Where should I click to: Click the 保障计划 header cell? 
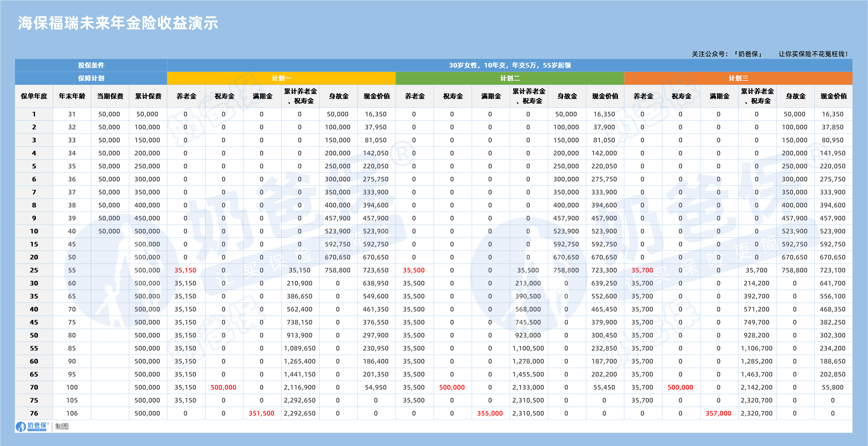tap(91, 79)
